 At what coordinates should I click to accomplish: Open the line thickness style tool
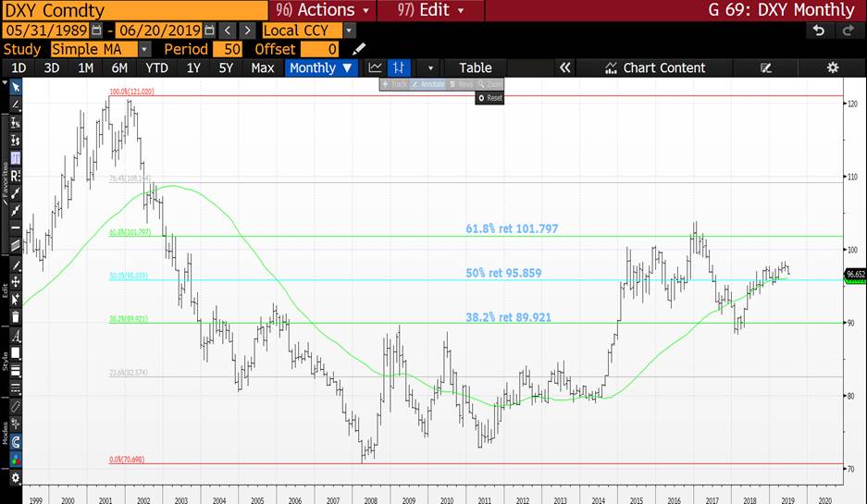tap(16, 370)
